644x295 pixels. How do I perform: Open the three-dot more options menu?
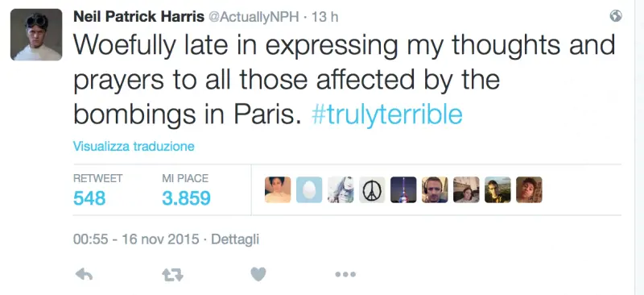coord(345,274)
